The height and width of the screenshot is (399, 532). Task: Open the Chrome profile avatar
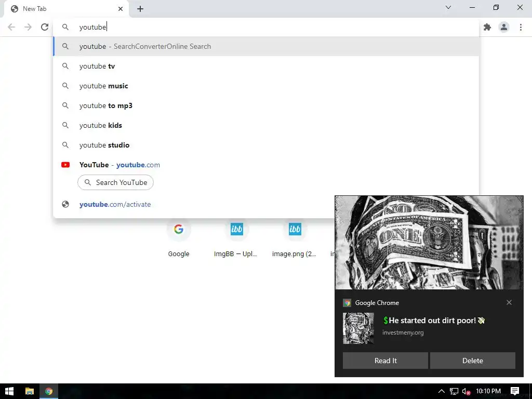[x=504, y=27]
